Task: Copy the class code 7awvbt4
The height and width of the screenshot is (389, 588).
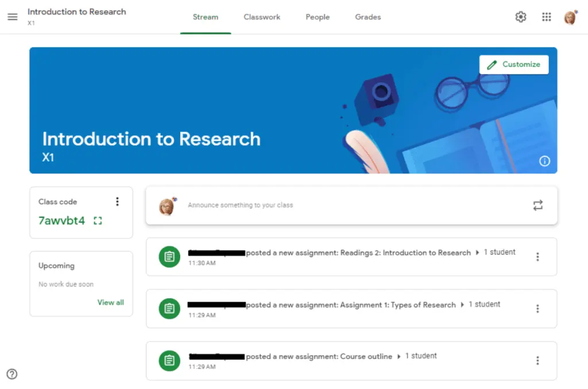Action: pyautogui.click(x=62, y=221)
